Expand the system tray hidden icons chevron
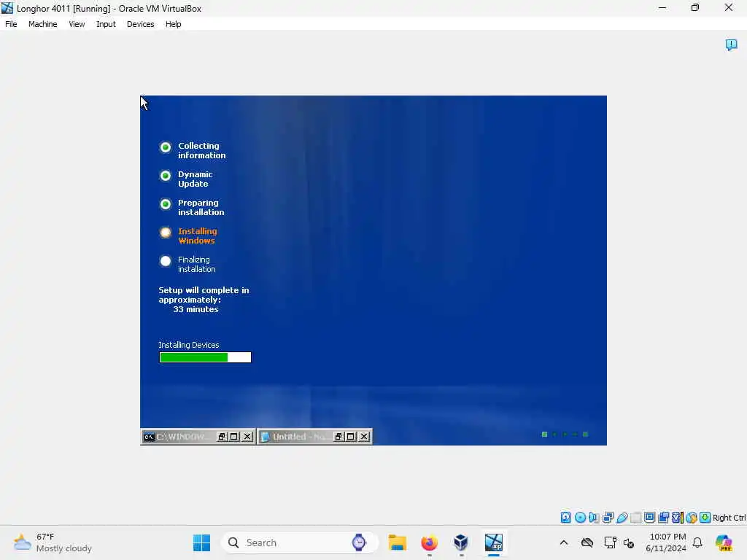747x560 pixels. pyautogui.click(x=564, y=542)
